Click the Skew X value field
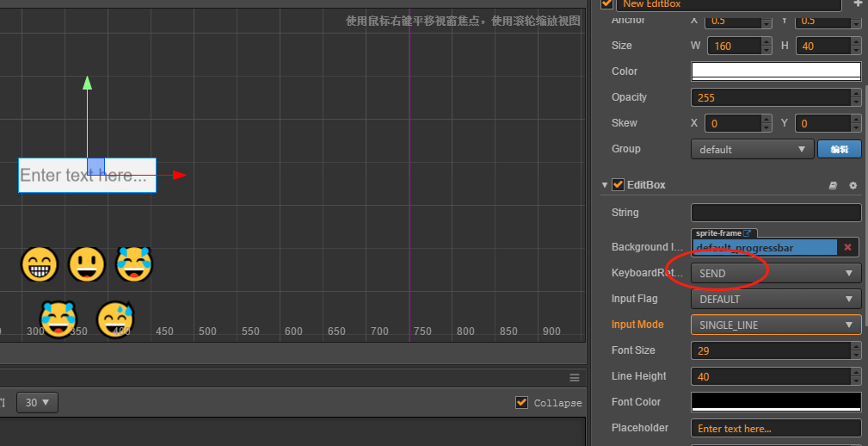Screen dimensions: 868x446 pos(734,123)
